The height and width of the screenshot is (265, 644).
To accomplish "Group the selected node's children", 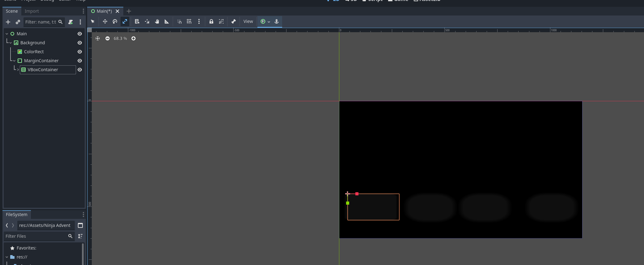I will click(221, 21).
